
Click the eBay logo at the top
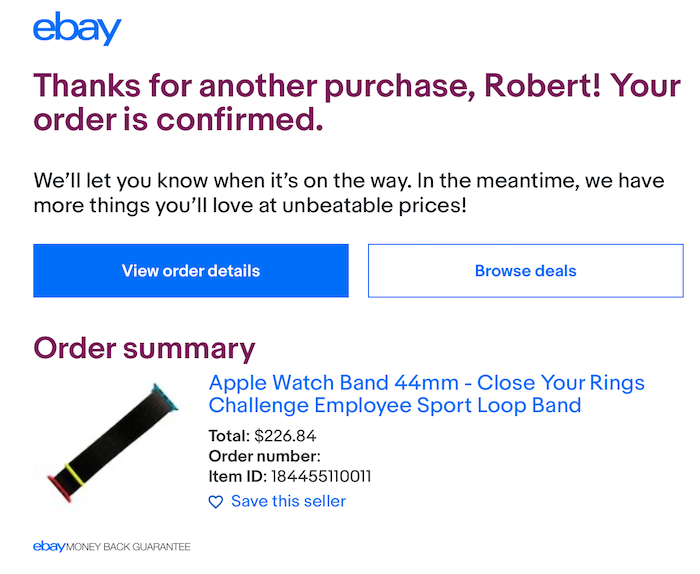tap(77, 30)
